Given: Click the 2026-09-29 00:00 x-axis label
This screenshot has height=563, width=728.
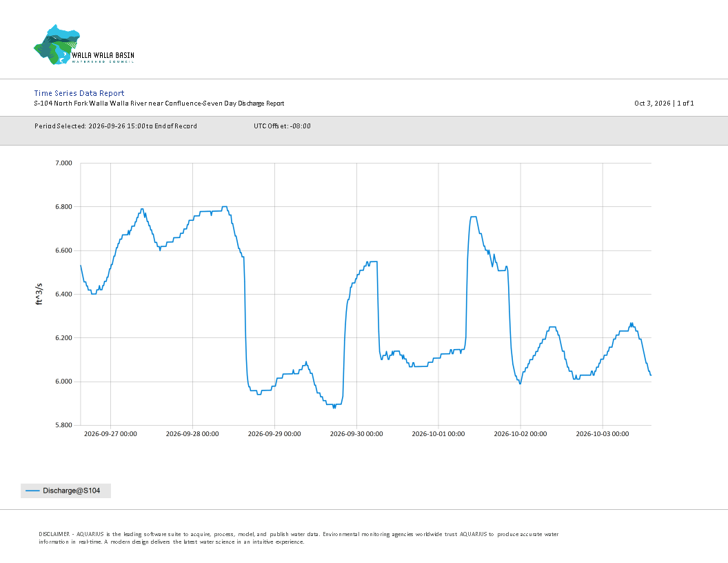Looking at the screenshot, I should click(x=274, y=434).
